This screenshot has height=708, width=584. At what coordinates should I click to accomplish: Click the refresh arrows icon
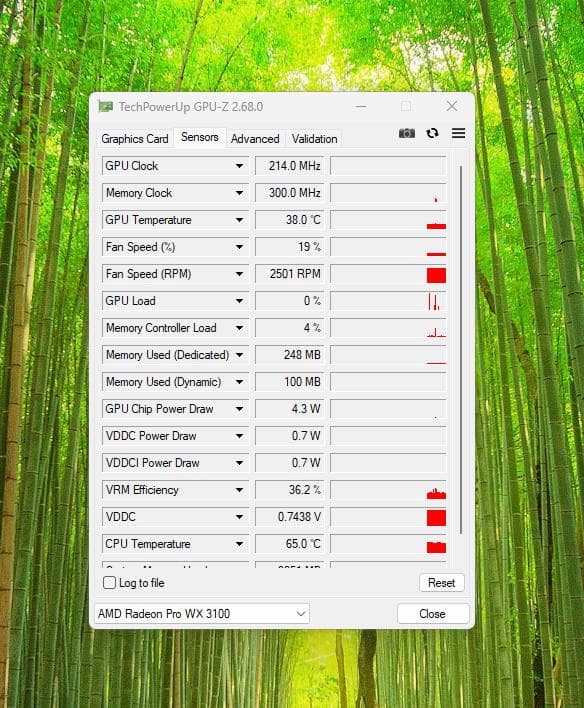432,133
